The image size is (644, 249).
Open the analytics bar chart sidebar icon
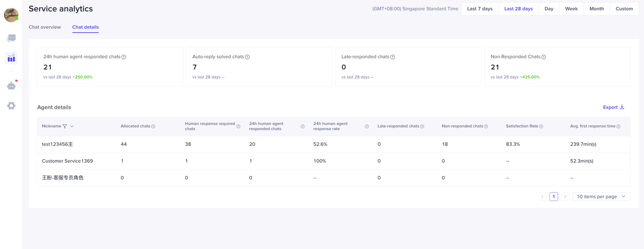click(11, 58)
